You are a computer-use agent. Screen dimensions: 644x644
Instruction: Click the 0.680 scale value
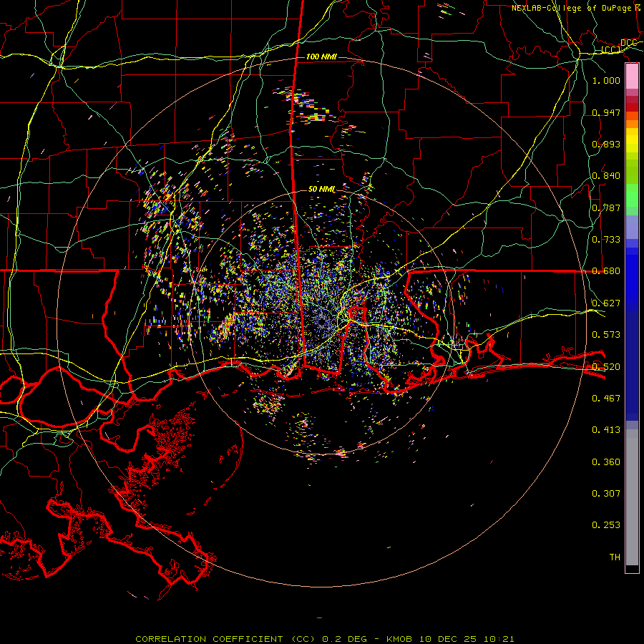pos(606,271)
